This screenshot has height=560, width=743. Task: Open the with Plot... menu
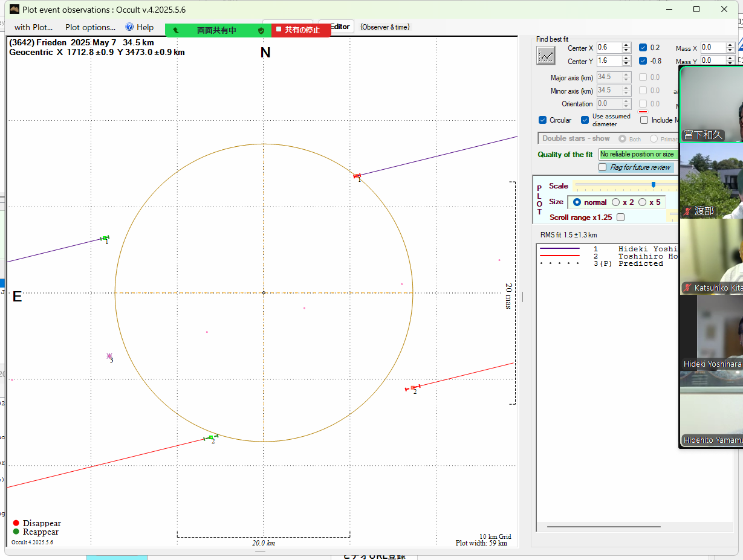[33, 27]
